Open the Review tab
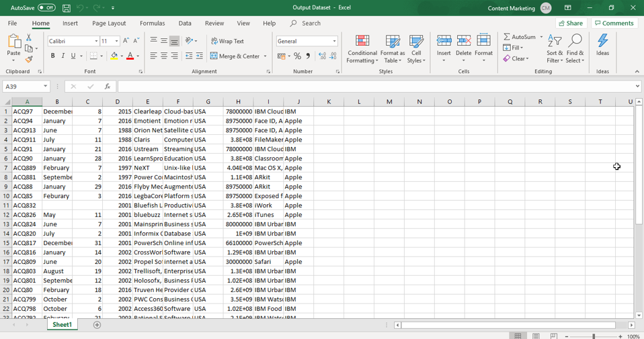The image size is (644, 339). (x=214, y=23)
